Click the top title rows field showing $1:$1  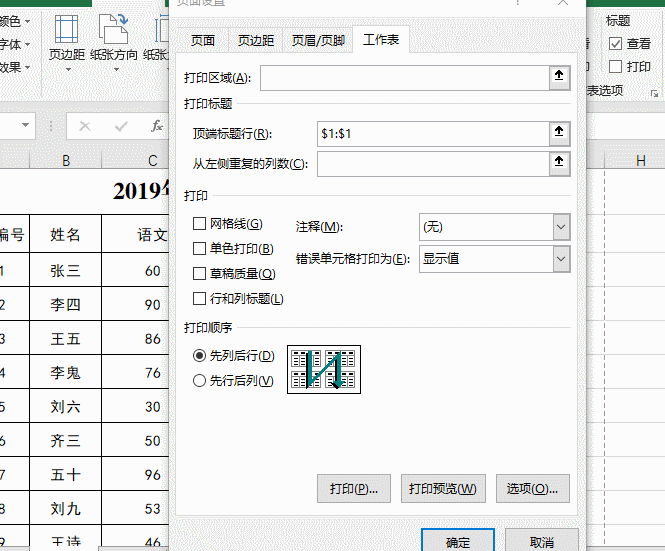(433, 134)
